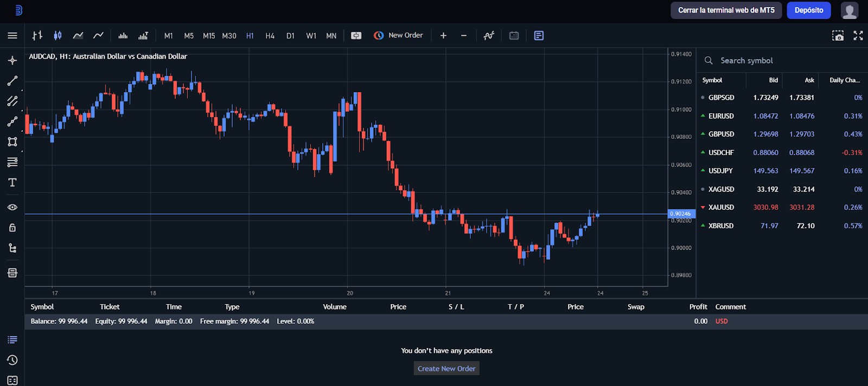Select the D1 timeframe
Image resolution: width=868 pixels, height=386 pixels.
click(291, 36)
